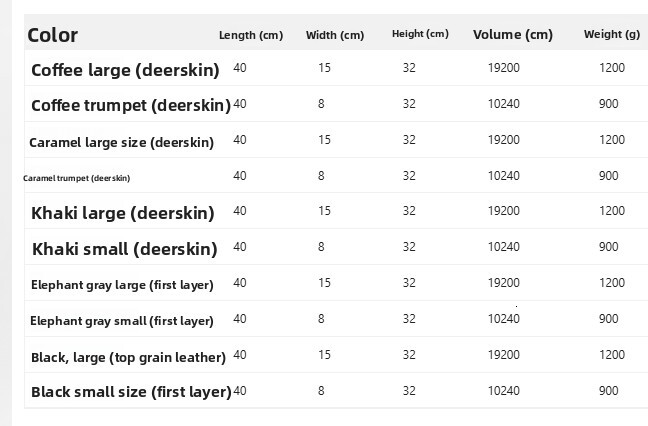Screen dimensions: 648x426
Task: Select the Weight (g) column header
Action: tap(612, 34)
